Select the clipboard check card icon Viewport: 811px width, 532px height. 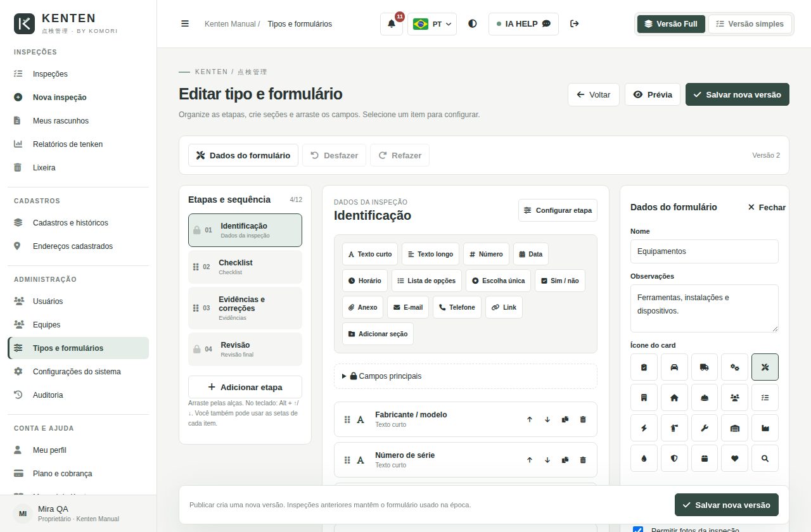pyautogui.click(x=644, y=367)
